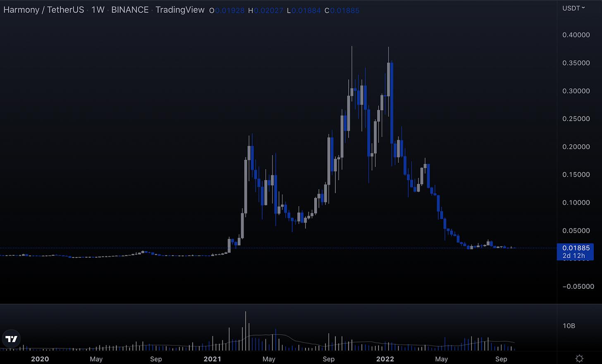The image size is (602, 364).
Task: Select the 1W interval label
Action: (98, 10)
